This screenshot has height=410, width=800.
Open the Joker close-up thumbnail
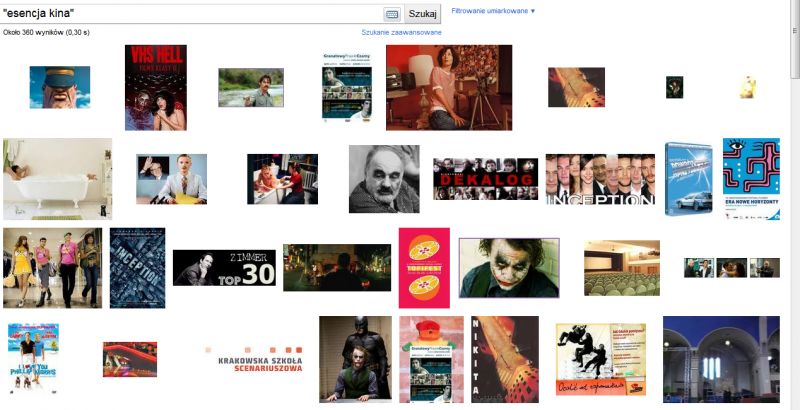click(x=509, y=268)
